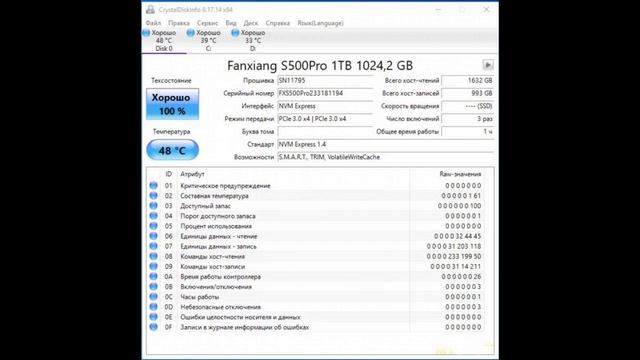Click the status icon for attribute 0D
This screenshot has height=360, width=640.
[153, 307]
